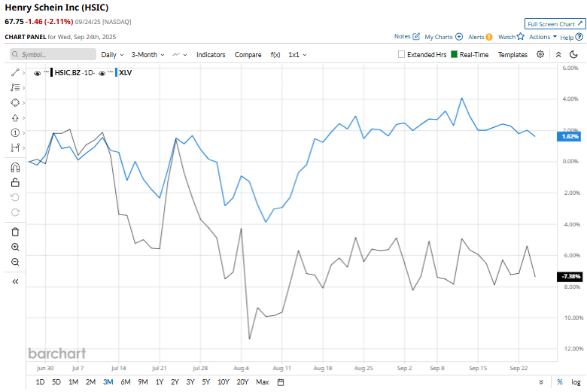Add to Watch list star icon
The image size is (587, 392).
[521, 36]
